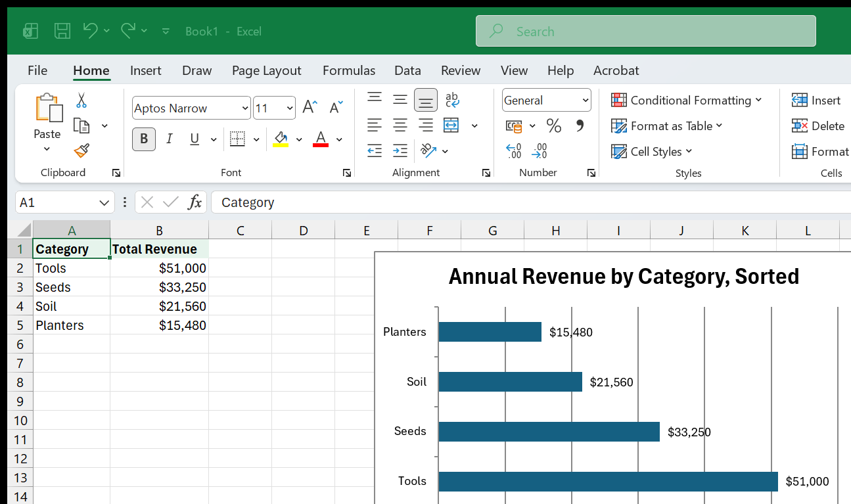This screenshot has width=851, height=504.
Task: Click the Cut scissors icon
Action: (81, 101)
